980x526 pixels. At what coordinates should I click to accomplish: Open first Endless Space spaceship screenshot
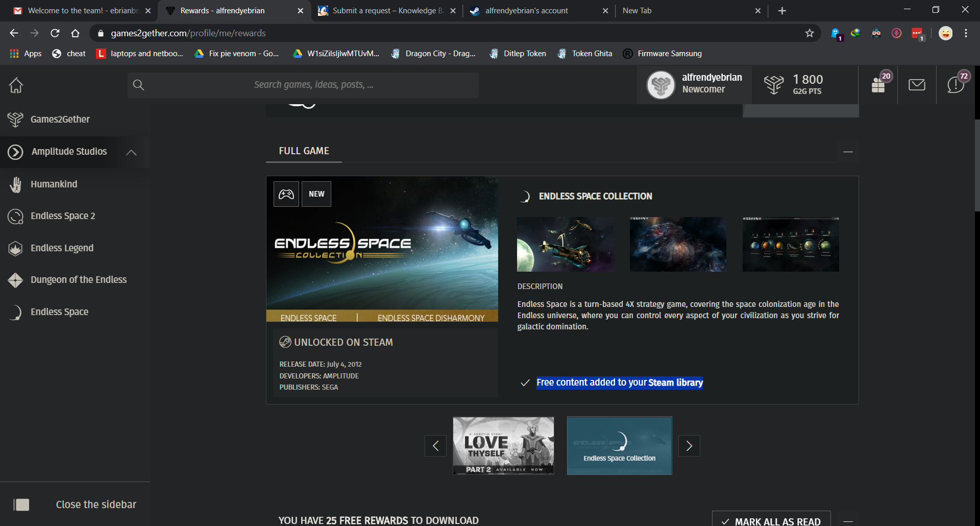[x=566, y=244]
